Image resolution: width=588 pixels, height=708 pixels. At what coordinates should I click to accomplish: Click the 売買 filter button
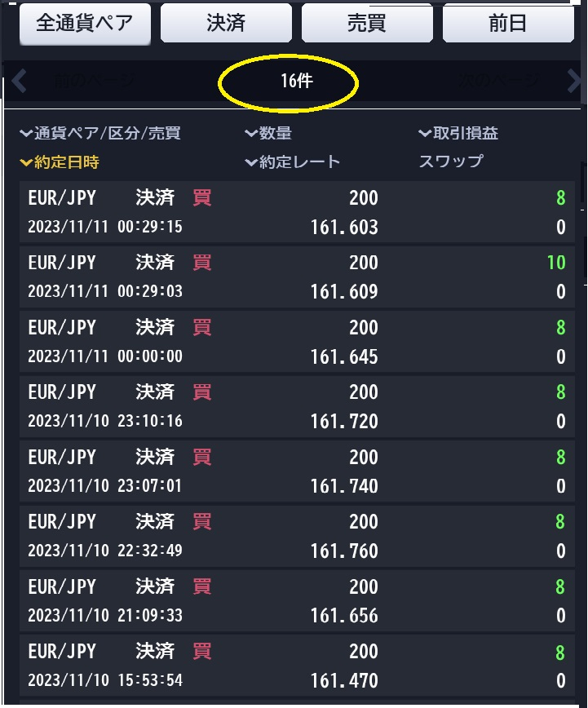(x=367, y=22)
